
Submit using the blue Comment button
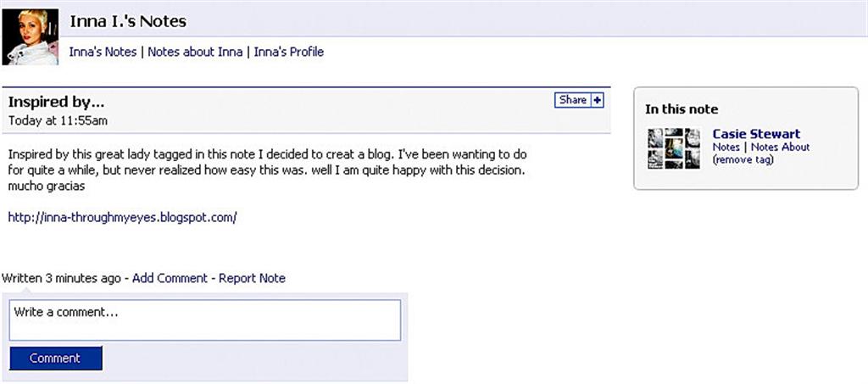tap(55, 358)
